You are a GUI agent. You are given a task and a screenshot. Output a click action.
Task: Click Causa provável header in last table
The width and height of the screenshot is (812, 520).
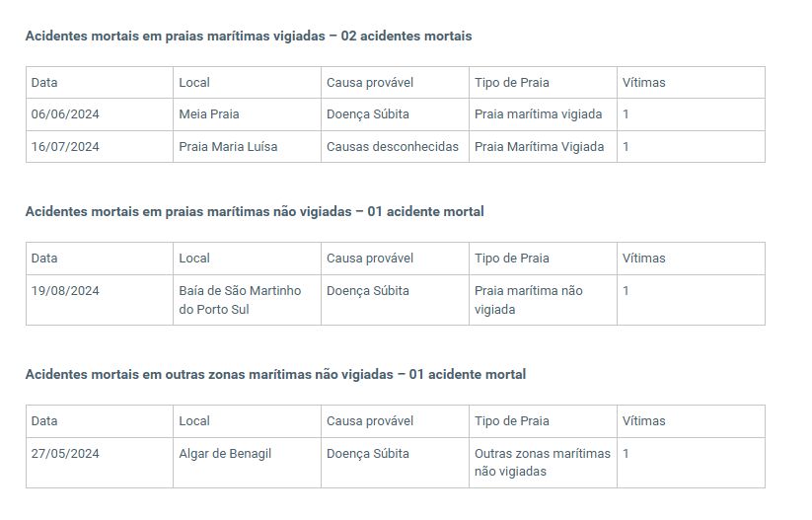pos(395,421)
